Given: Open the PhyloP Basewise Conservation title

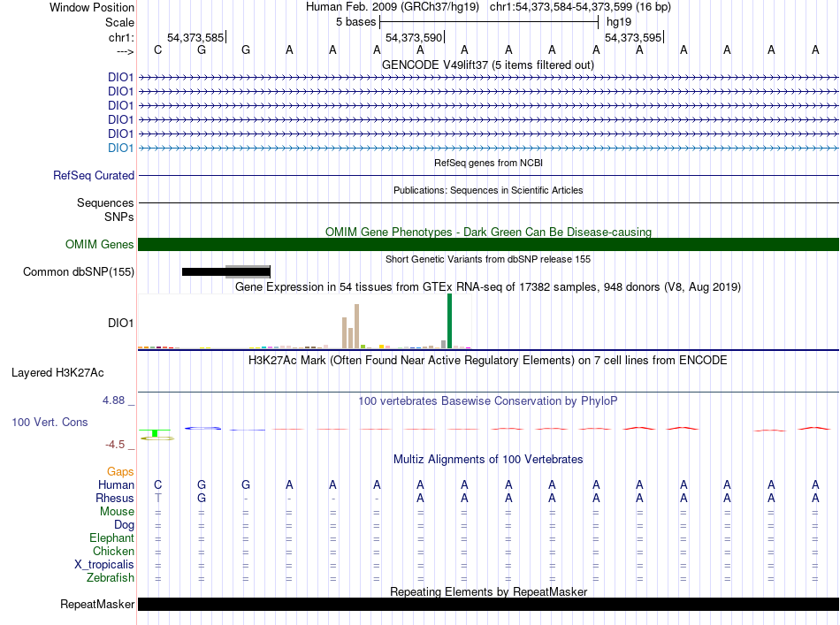Looking at the screenshot, I should pyautogui.click(x=487, y=401).
